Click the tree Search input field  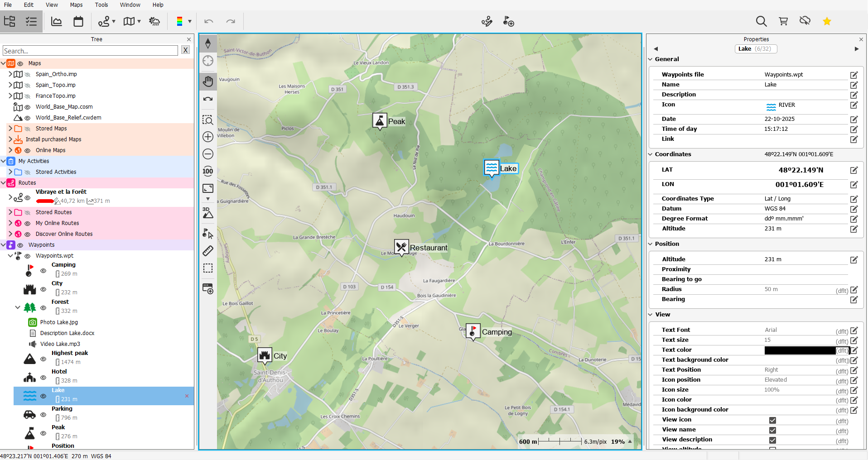[90, 51]
